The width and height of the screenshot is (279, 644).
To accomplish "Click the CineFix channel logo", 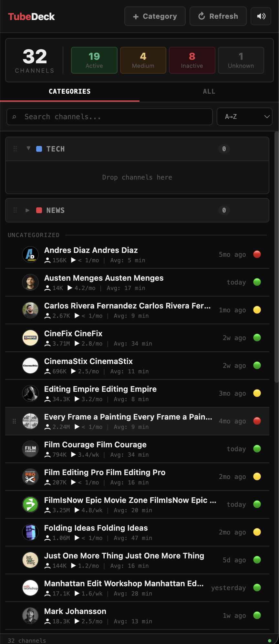I will [x=30, y=338].
